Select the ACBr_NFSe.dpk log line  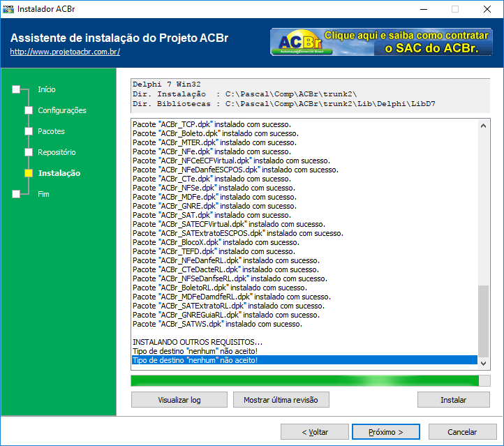point(304,188)
